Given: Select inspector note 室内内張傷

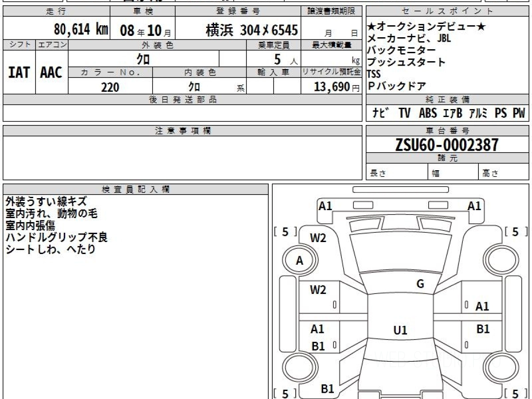Looking at the screenshot, I should [x=31, y=225].
